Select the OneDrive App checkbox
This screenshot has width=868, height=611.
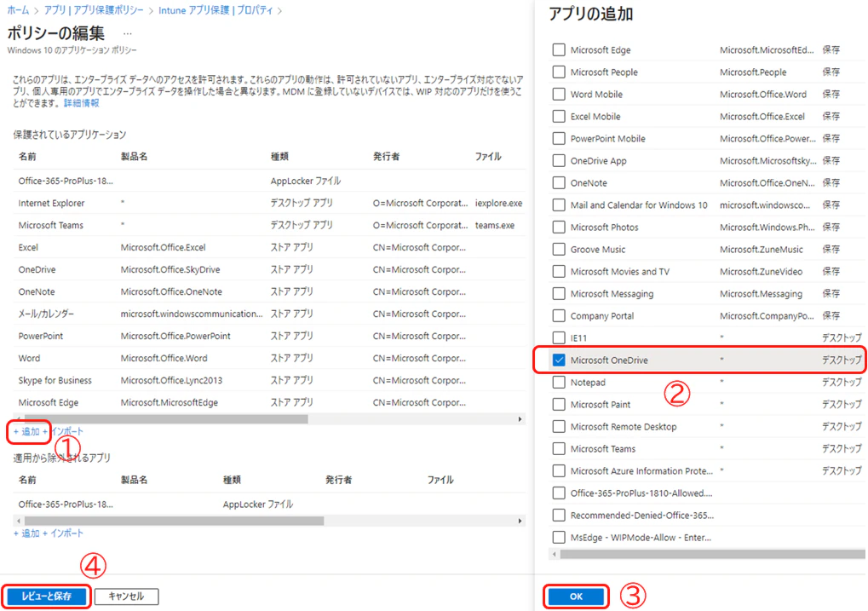pos(559,161)
